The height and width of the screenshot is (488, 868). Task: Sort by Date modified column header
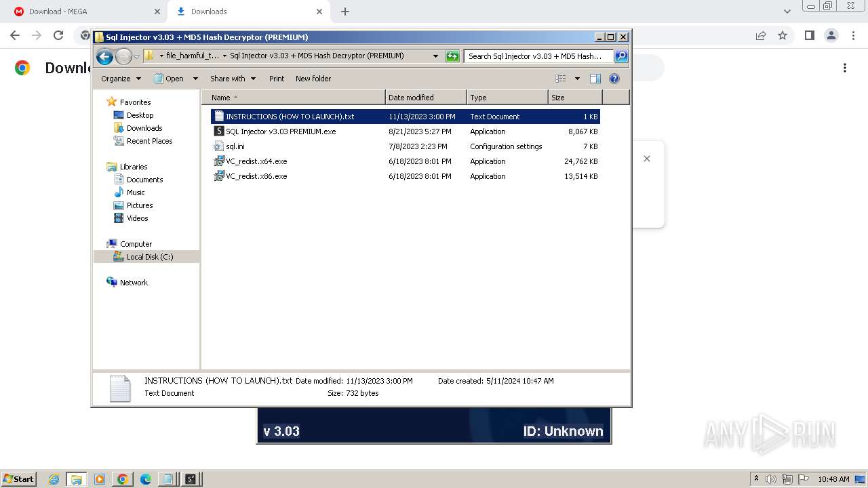point(426,98)
